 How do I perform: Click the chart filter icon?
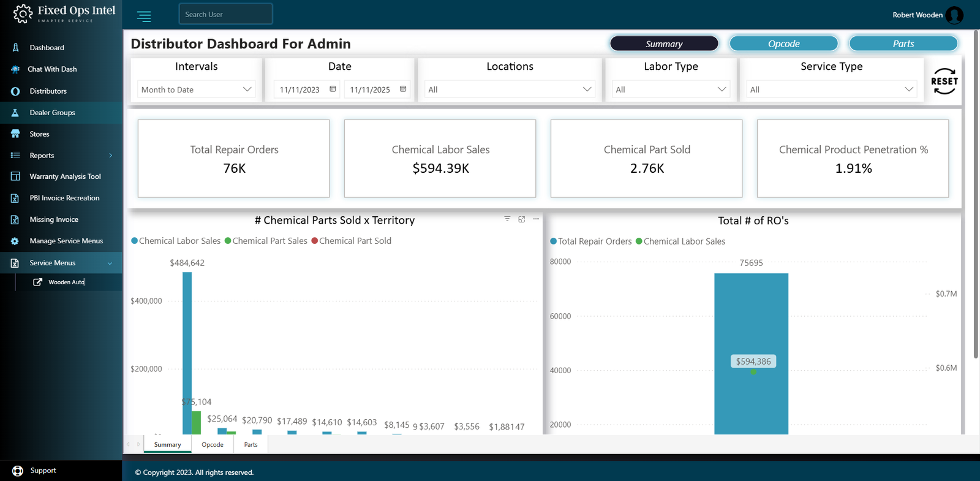pyautogui.click(x=507, y=219)
